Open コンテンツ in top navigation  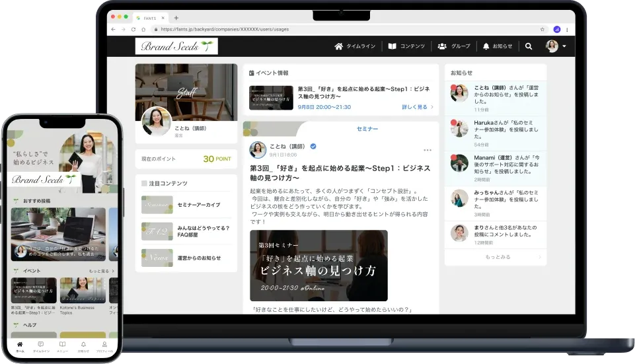406,46
